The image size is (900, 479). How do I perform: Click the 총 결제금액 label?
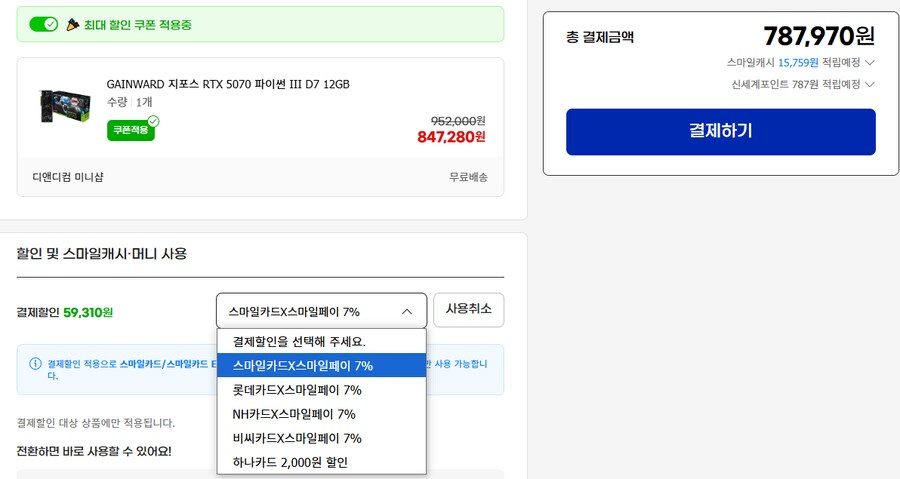600,37
